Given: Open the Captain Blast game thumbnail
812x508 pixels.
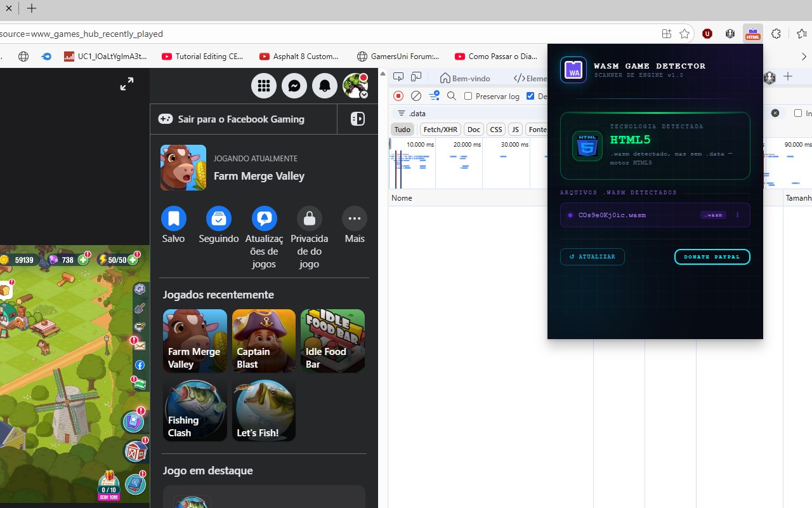Looking at the screenshot, I should pos(264,341).
